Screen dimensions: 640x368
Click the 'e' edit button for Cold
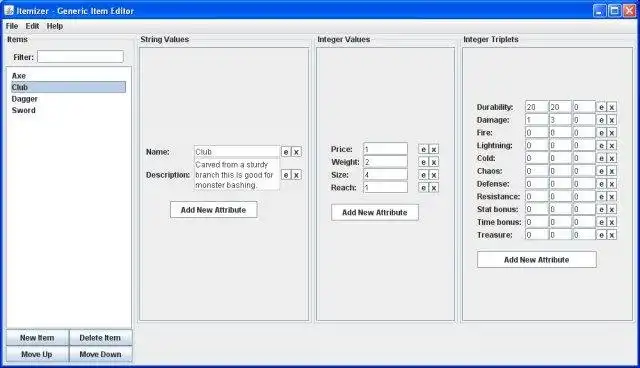(601, 158)
